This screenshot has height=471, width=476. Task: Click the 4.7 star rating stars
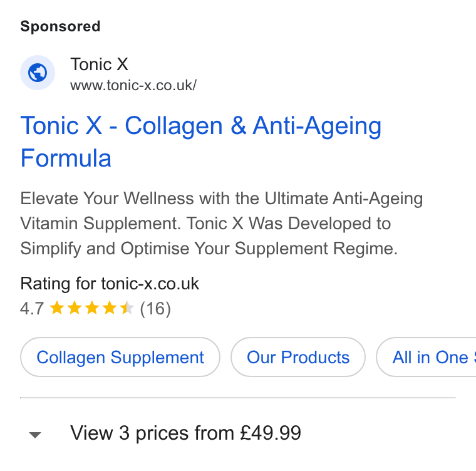(x=91, y=308)
